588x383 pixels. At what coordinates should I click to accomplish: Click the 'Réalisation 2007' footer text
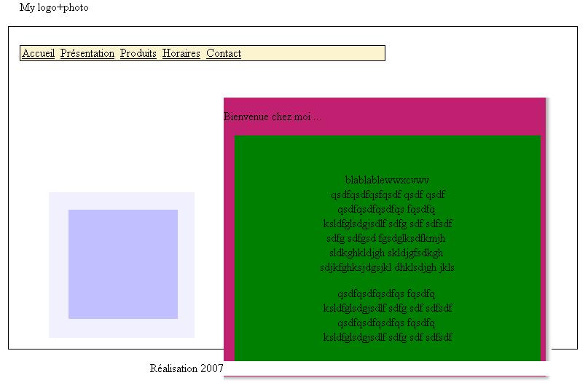(187, 368)
